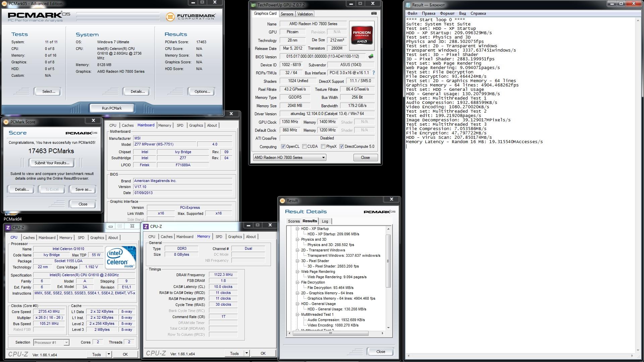The image size is (644, 362).
Task: Collapse the File Decryption tree node
Action: click(297, 282)
